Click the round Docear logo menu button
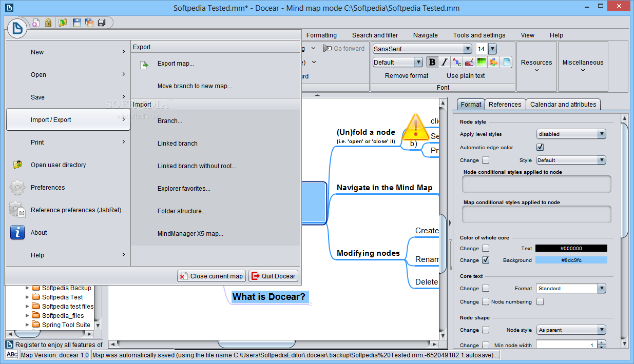 point(17,28)
